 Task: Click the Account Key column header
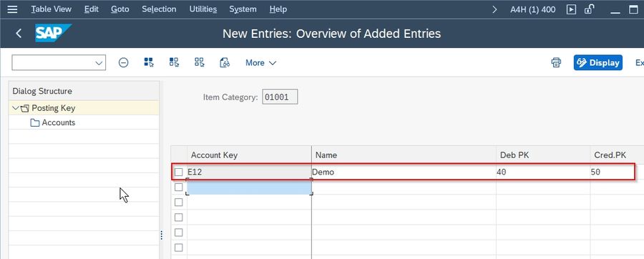[249, 155]
